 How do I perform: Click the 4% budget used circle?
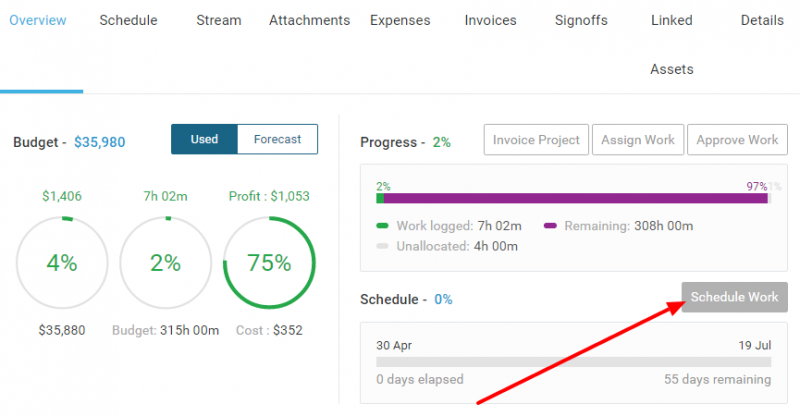click(62, 263)
